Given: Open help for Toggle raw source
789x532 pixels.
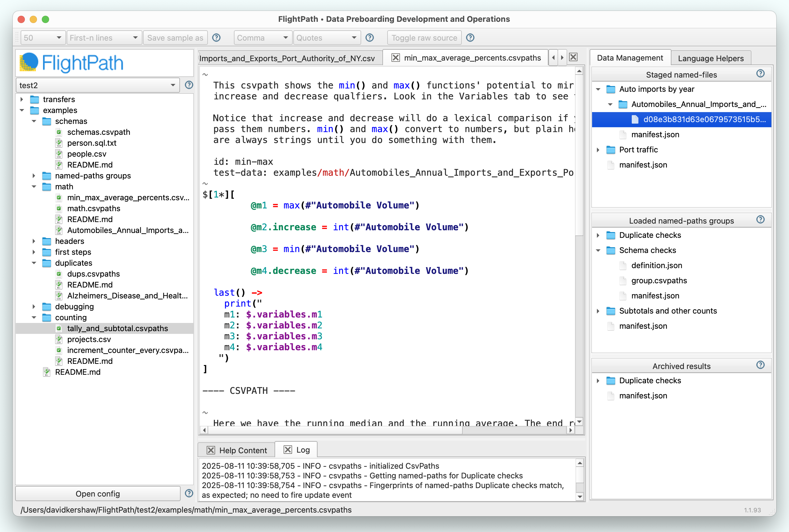Looking at the screenshot, I should [x=470, y=38].
